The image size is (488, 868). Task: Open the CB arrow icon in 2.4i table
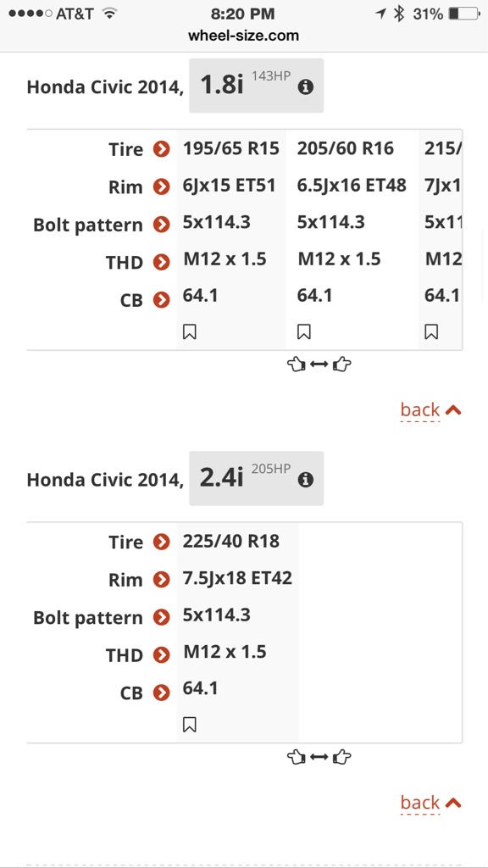[161, 693]
